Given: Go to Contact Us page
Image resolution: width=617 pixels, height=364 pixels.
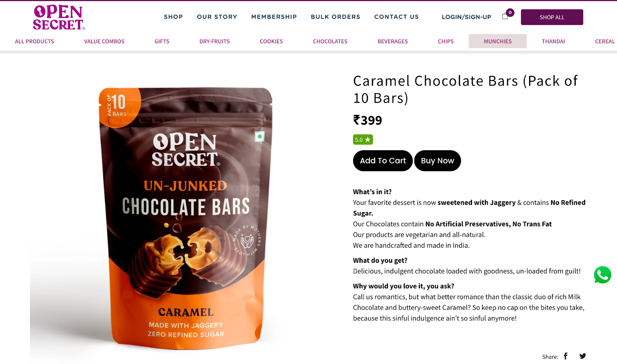Looking at the screenshot, I should pyautogui.click(x=396, y=17).
